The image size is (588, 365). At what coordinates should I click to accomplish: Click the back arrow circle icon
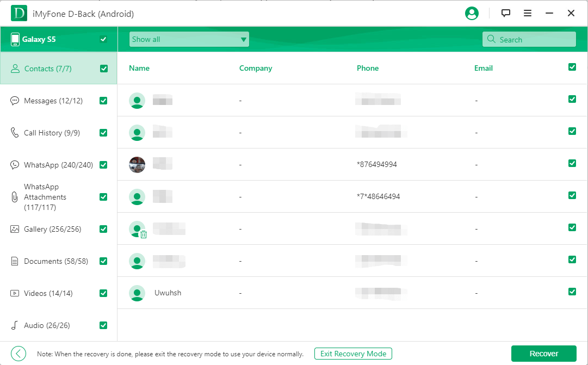[18, 354]
